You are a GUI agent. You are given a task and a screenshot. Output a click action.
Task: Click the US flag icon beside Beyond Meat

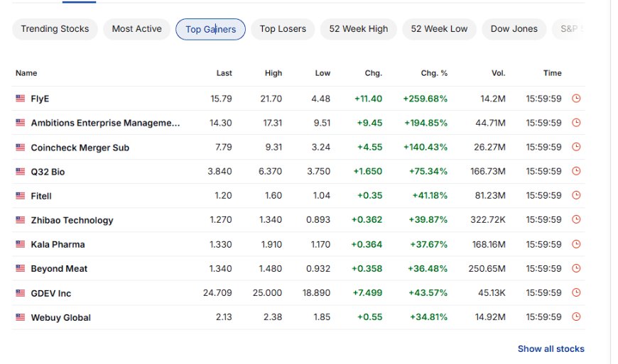[20, 268]
